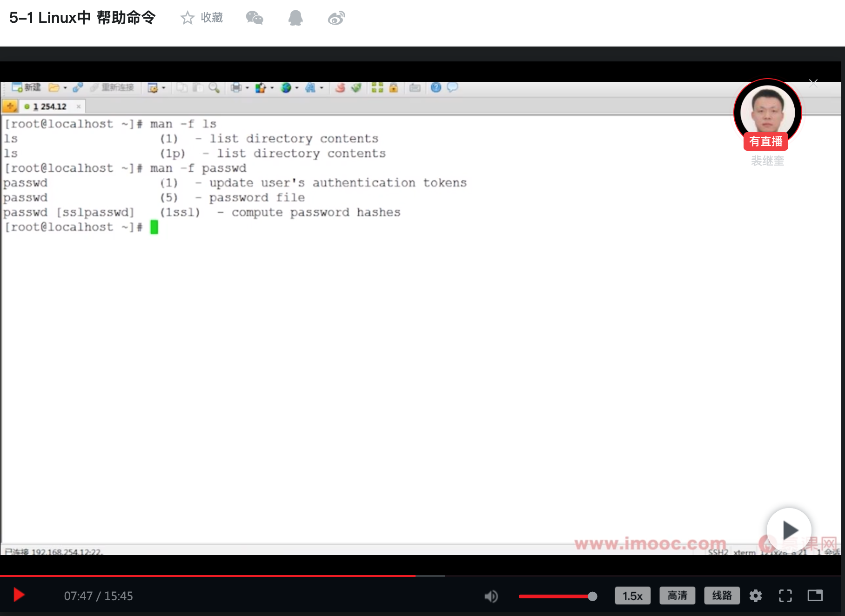Expand the color scheme dropdown arrow
845x616 pixels.
click(272, 87)
